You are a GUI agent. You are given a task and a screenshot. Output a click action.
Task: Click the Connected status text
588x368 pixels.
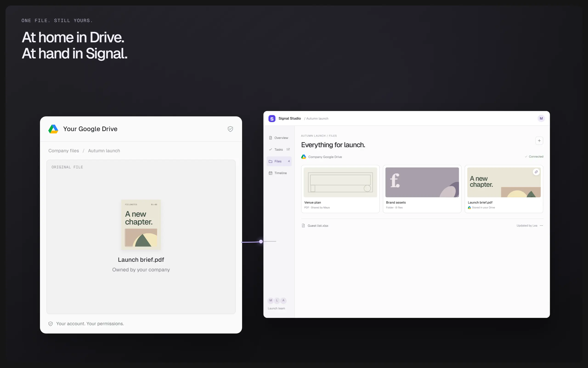point(536,156)
